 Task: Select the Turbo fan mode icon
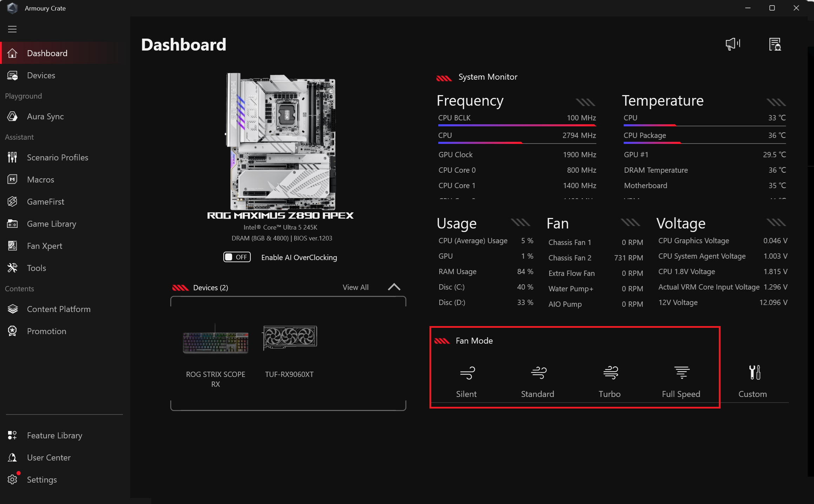tap(610, 373)
